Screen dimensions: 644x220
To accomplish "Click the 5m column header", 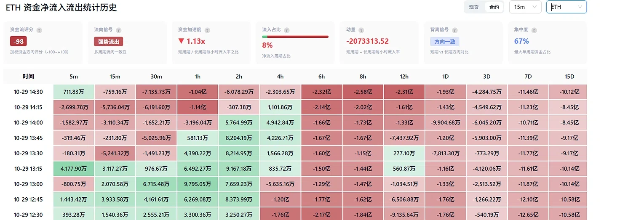I will [74, 77].
